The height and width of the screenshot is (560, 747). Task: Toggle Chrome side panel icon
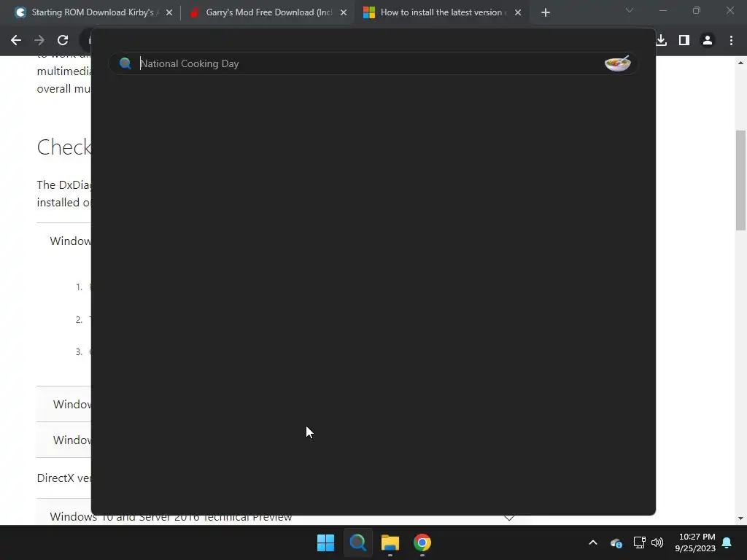pyautogui.click(x=684, y=41)
